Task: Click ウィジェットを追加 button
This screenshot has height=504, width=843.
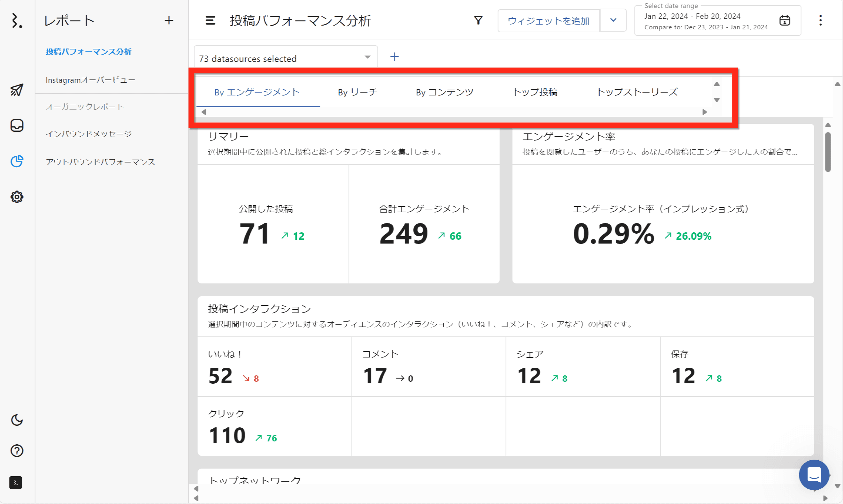Action: (548, 21)
